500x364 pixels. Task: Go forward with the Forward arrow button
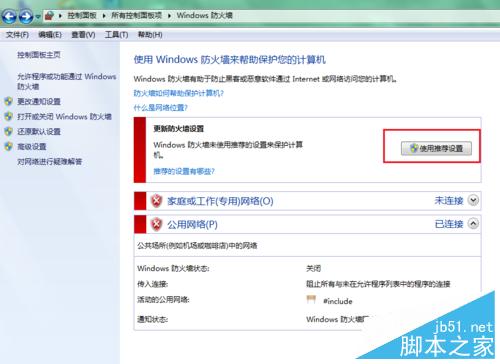pos(26,16)
